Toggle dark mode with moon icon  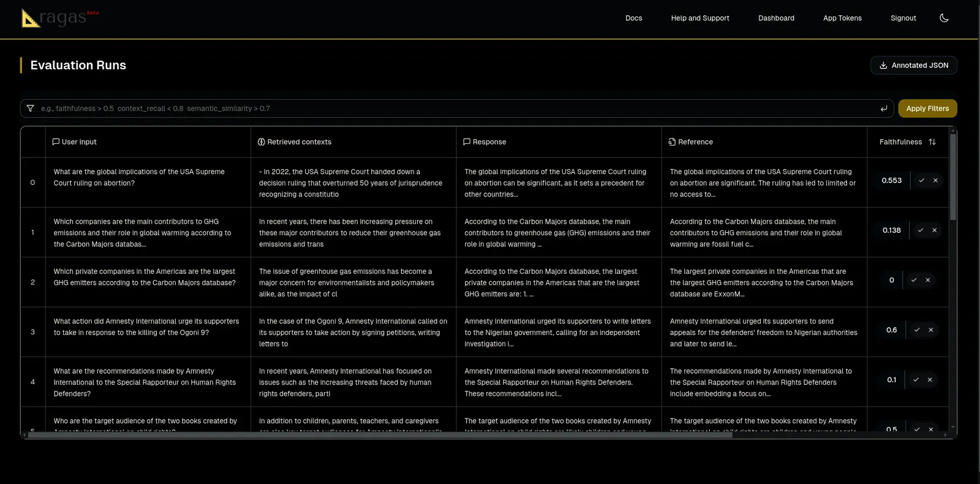click(x=944, y=18)
